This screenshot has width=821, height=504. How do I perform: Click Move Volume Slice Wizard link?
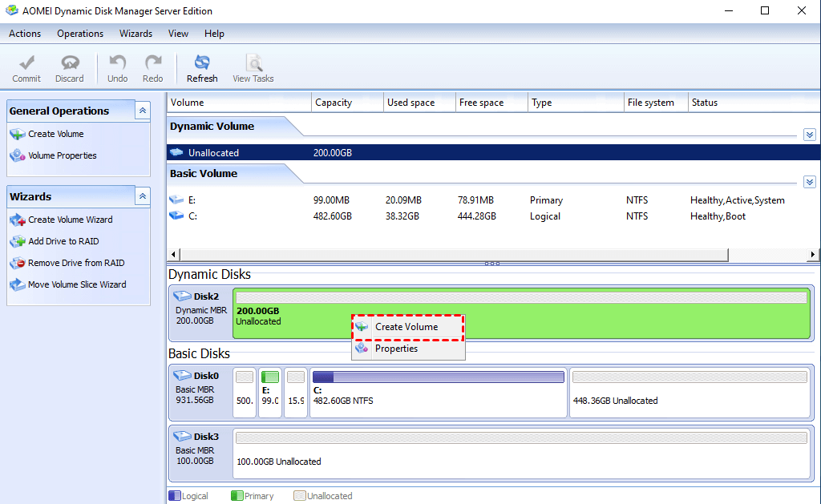tap(77, 284)
